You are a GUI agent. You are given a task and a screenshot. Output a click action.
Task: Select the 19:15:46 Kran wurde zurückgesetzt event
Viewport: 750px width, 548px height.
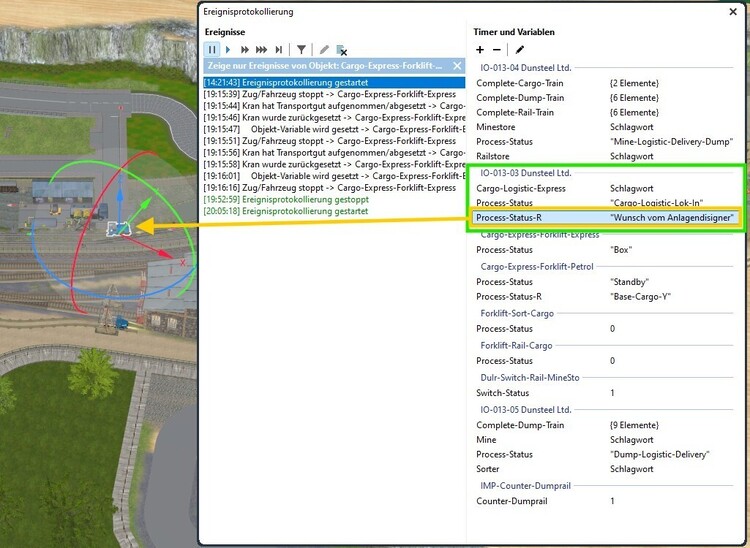(x=334, y=118)
